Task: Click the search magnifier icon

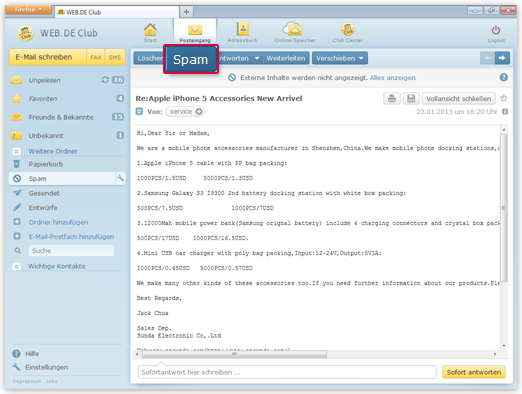Action: coord(18,250)
